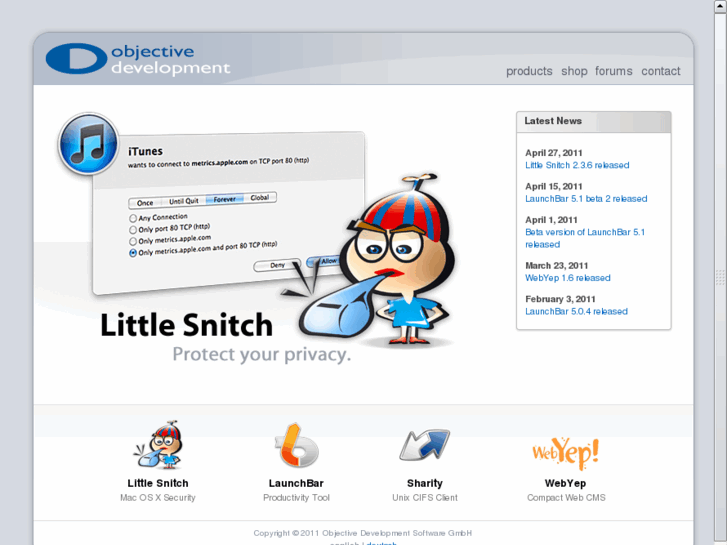This screenshot has width=727, height=545.
Task: Click the February 3, 2011 date
Action: (560, 299)
